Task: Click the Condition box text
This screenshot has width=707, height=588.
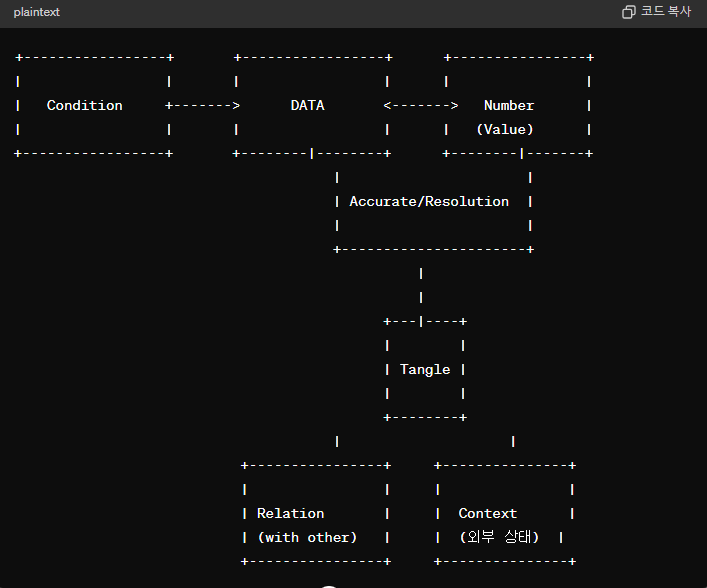Action: coord(85,105)
